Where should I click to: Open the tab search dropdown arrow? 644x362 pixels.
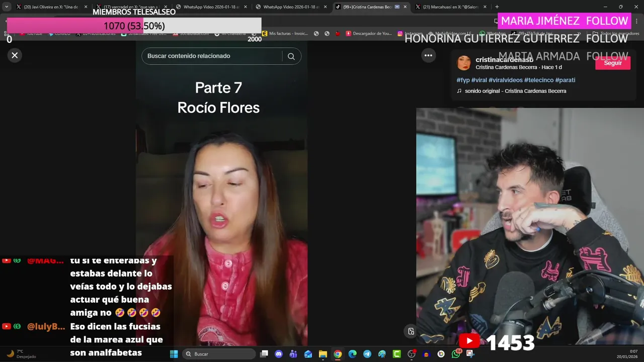coord(7,7)
